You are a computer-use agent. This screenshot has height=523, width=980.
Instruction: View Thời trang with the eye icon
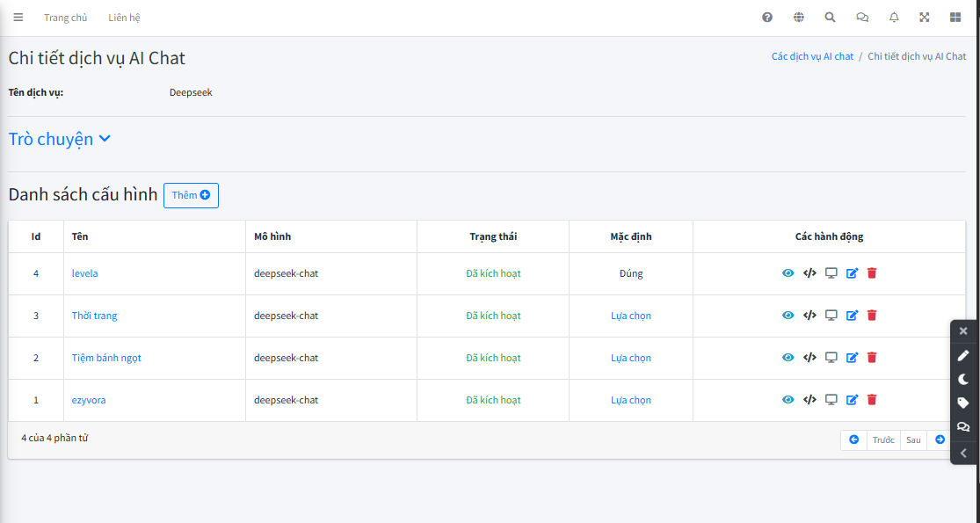788,316
